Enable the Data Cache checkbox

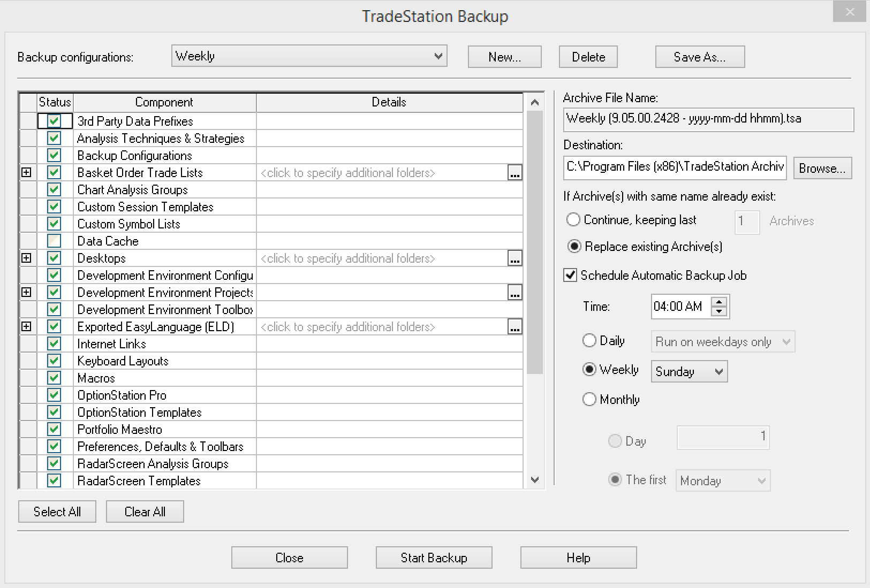click(54, 241)
